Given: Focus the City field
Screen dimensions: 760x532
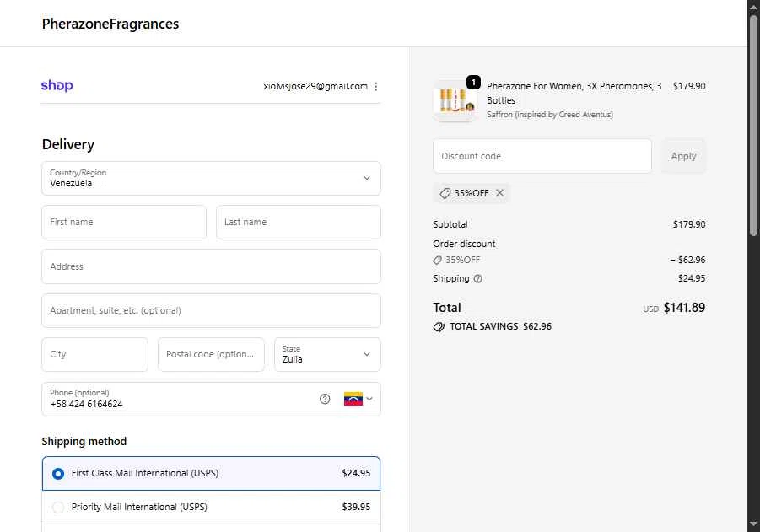Looking at the screenshot, I should click(x=95, y=355).
